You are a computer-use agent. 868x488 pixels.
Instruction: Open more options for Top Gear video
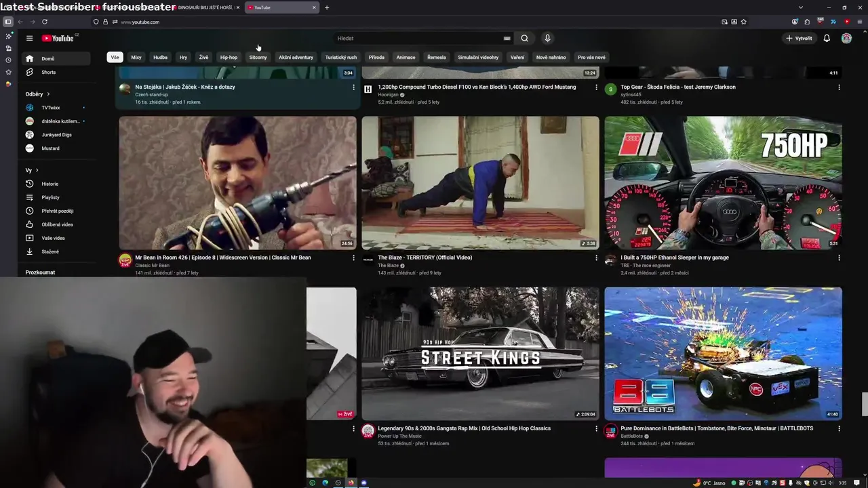point(839,87)
